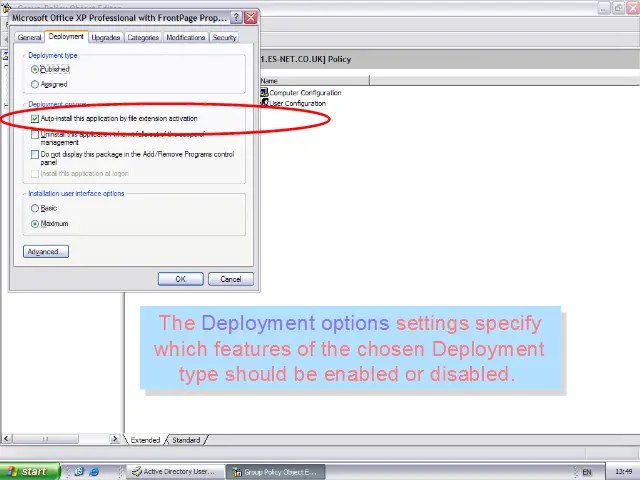Enable Do not display in Add/Remove Programs
Screen dimensions: 640x480
[x=35, y=155]
